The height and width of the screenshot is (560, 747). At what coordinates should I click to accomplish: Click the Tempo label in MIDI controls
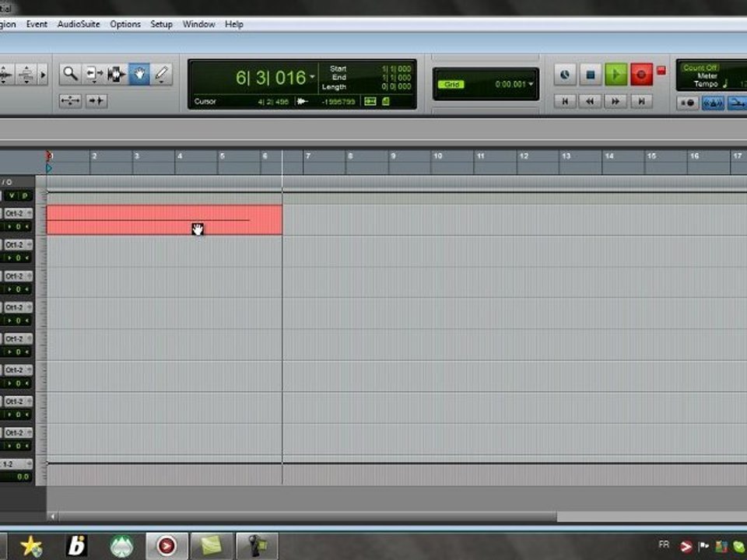[x=706, y=84]
